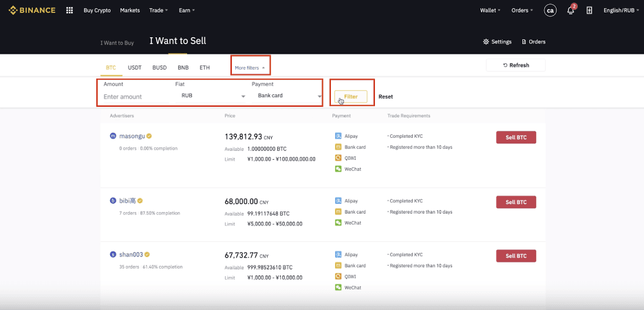
Task: Click Alipay icon in bibi's row
Action: coord(338,201)
